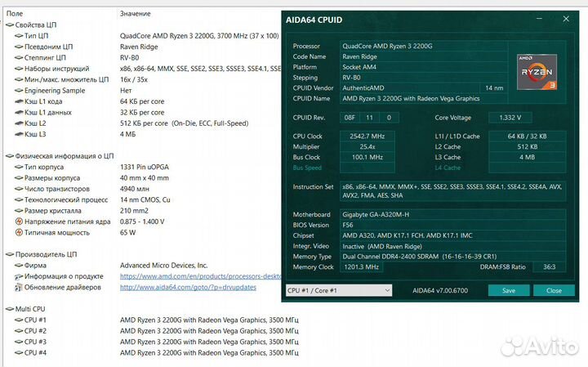
Task: Click the icon beside Число транзисторов row
Action: coord(19,189)
